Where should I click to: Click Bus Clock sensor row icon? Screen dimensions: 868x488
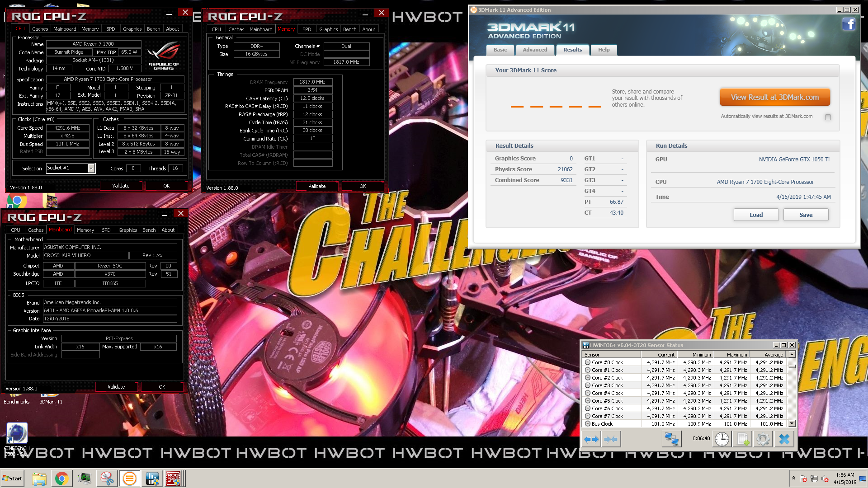click(x=588, y=424)
